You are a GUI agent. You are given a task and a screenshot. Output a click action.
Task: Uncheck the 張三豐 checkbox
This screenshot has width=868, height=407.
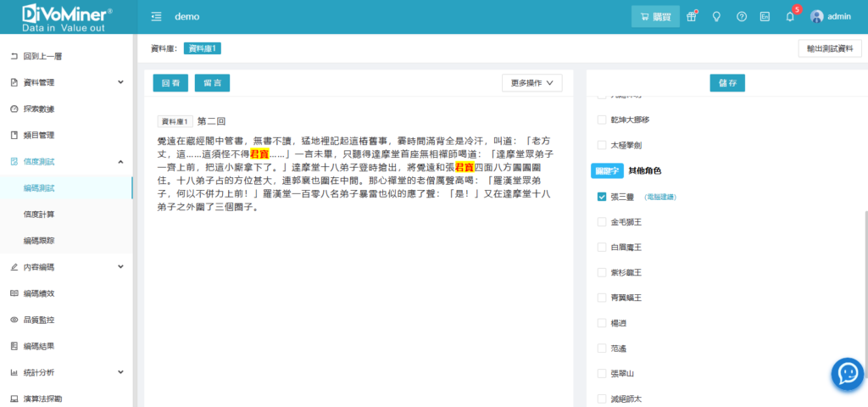coord(602,197)
